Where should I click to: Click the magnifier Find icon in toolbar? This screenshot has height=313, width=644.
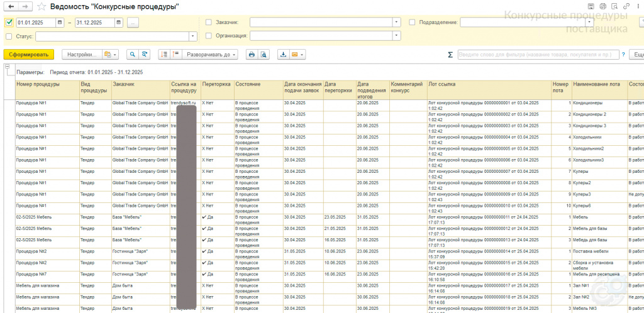click(x=133, y=54)
